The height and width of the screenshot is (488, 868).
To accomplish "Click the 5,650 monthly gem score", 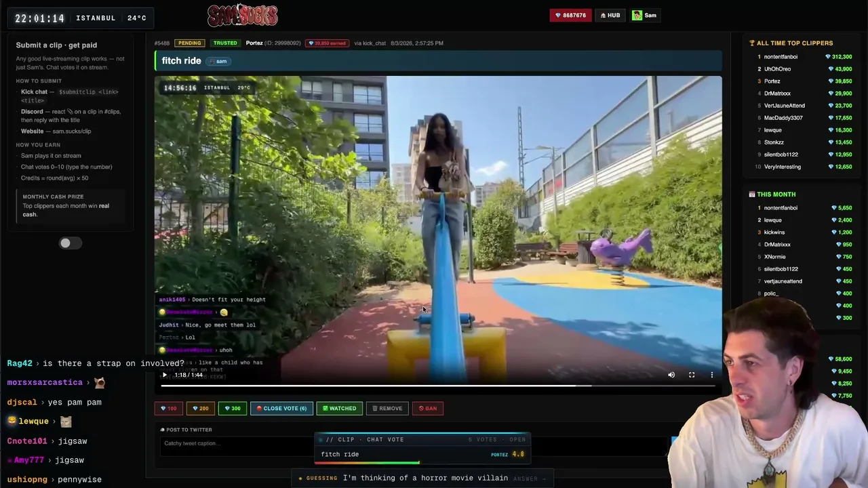I will pos(842,208).
